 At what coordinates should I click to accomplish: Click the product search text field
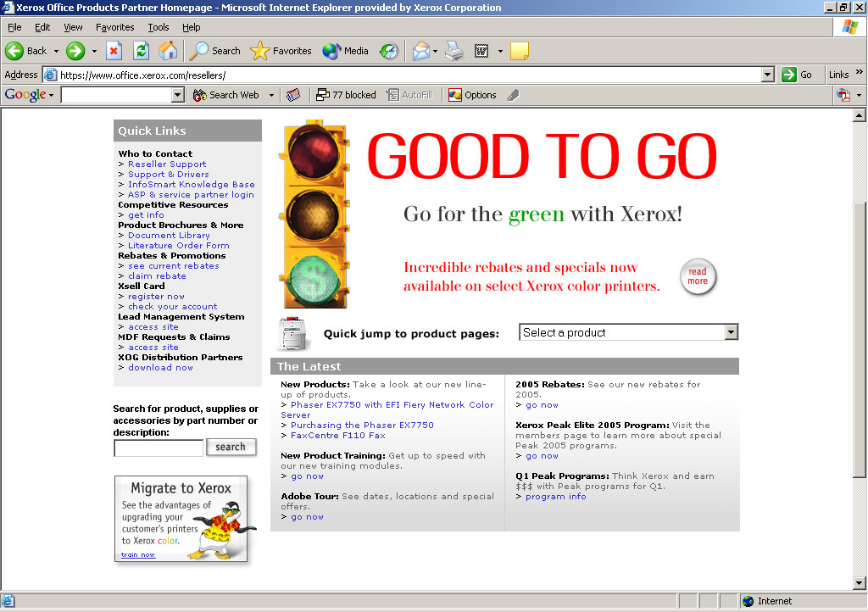(159, 448)
